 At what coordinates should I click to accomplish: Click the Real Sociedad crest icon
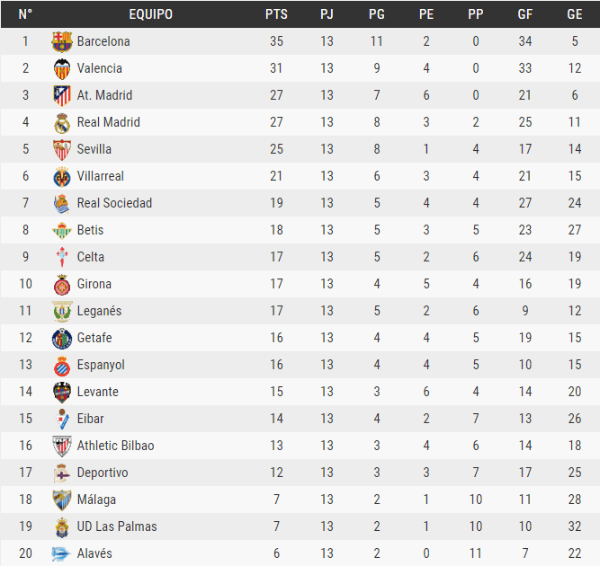point(62,204)
